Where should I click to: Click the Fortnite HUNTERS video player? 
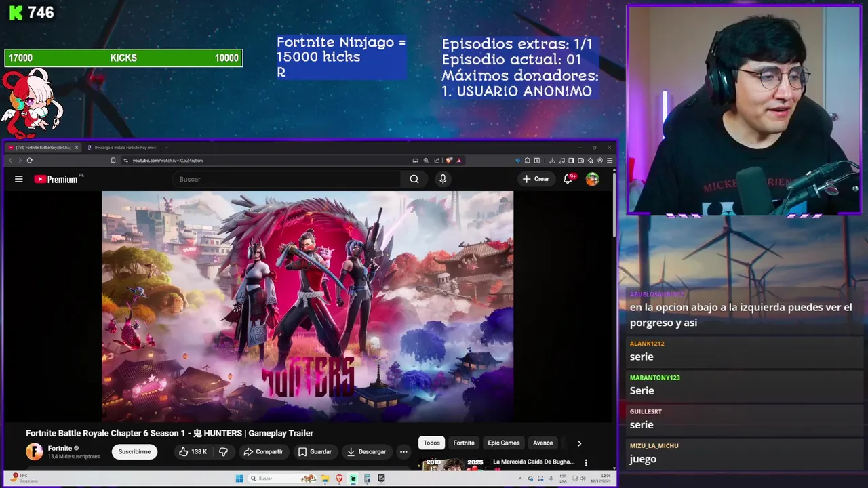click(307, 306)
